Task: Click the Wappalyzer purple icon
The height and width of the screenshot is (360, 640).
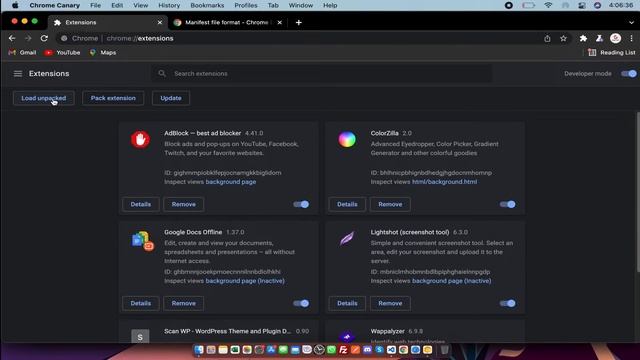Action: point(347,337)
